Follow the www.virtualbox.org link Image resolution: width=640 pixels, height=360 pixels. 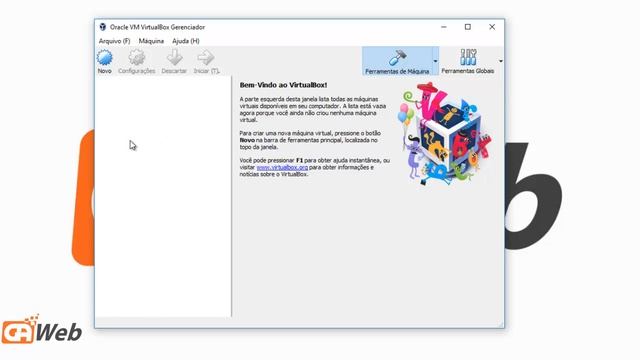click(282, 167)
